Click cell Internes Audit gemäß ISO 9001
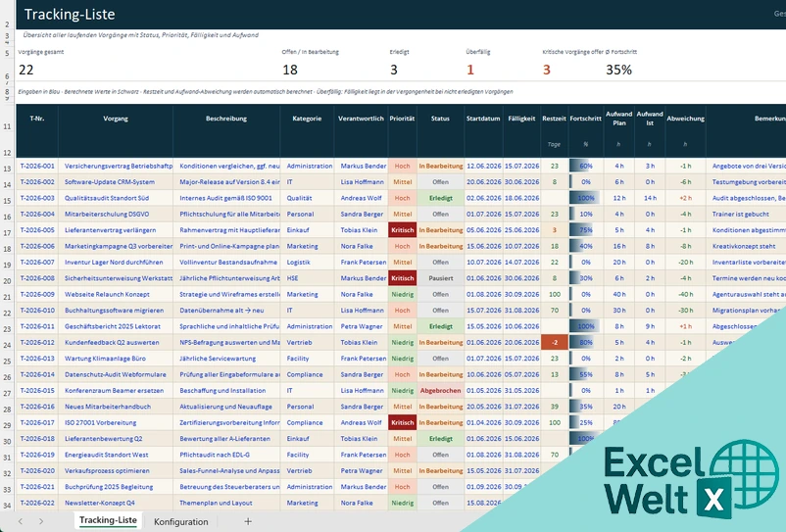Screen dimensions: 786x532 click(x=226, y=198)
